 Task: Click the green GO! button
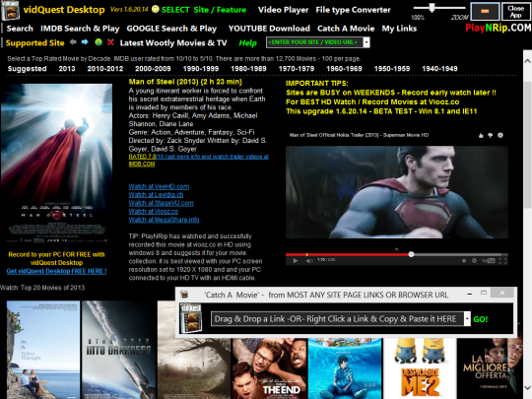[x=481, y=319]
